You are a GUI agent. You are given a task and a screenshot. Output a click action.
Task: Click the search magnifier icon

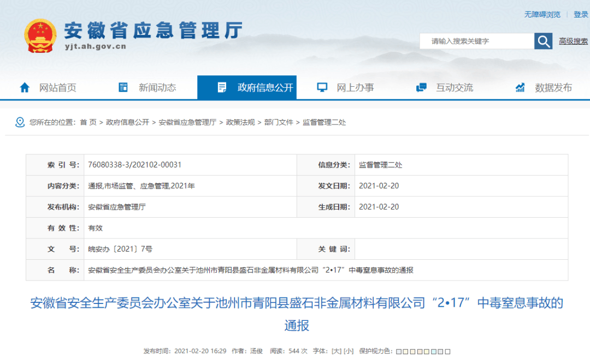click(543, 41)
